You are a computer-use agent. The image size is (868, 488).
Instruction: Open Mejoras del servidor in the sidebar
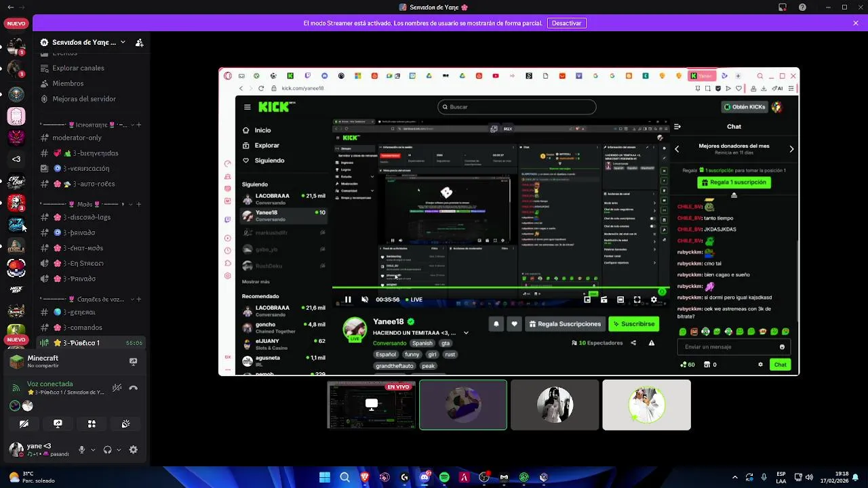point(92,99)
